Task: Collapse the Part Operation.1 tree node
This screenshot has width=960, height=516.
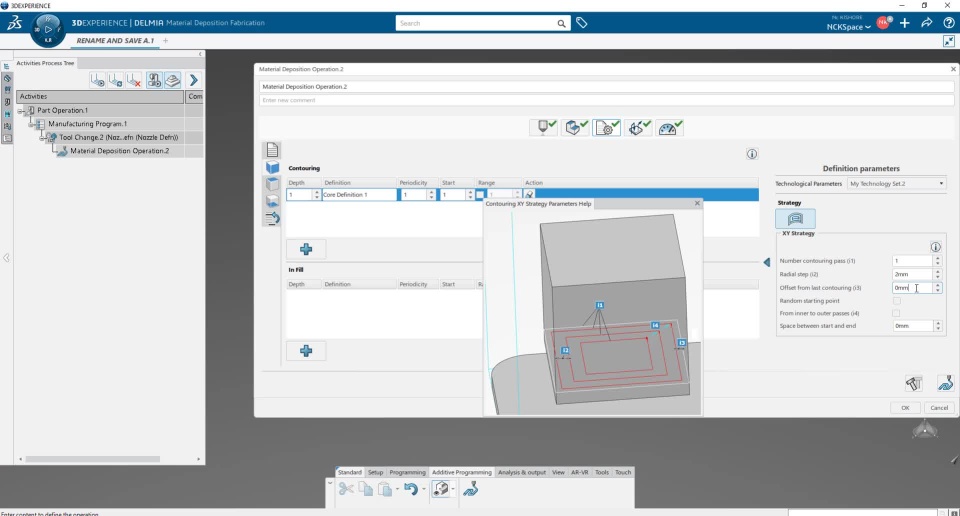Action: point(21,111)
